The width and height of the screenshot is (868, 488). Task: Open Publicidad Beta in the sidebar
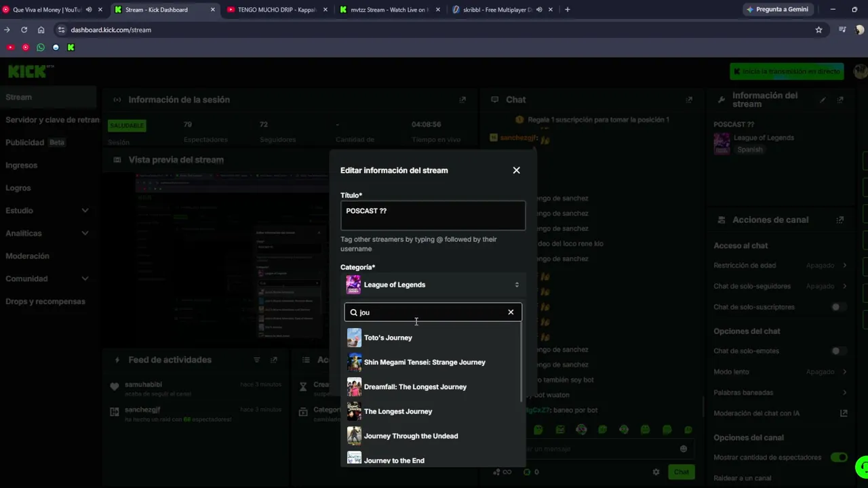[x=35, y=142]
